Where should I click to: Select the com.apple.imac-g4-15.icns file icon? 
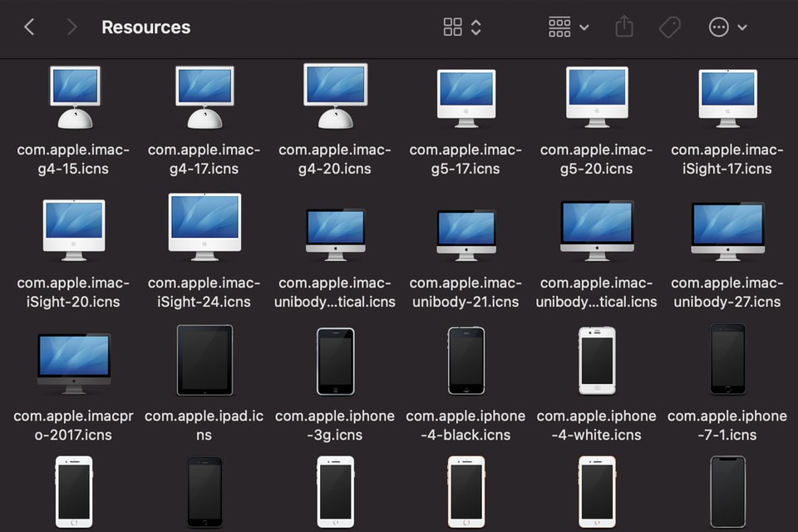pos(73,94)
